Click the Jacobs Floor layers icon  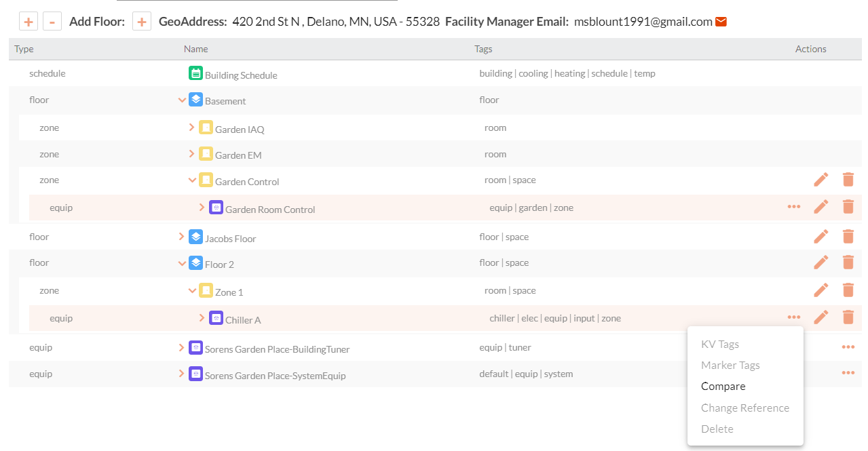click(x=195, y=237)
